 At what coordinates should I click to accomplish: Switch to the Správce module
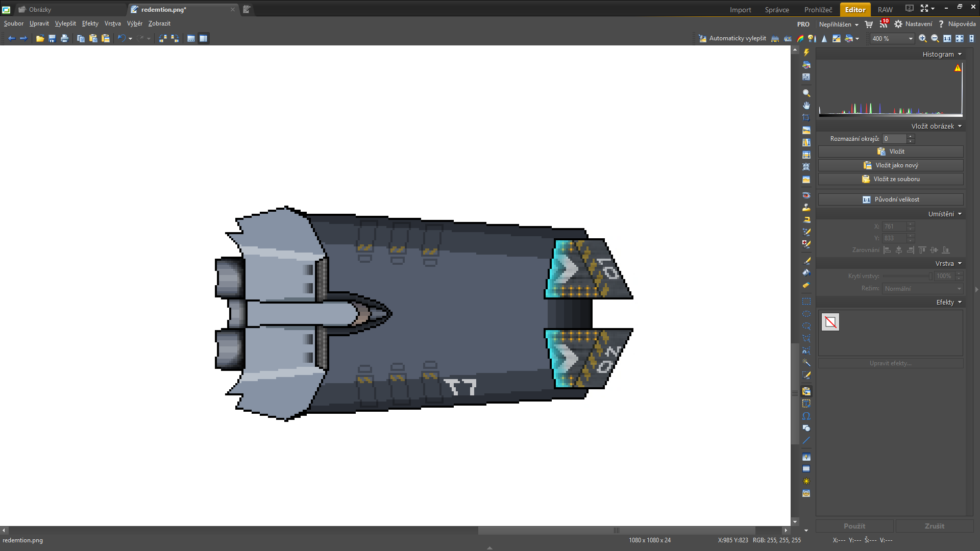[x=777, y=10]
